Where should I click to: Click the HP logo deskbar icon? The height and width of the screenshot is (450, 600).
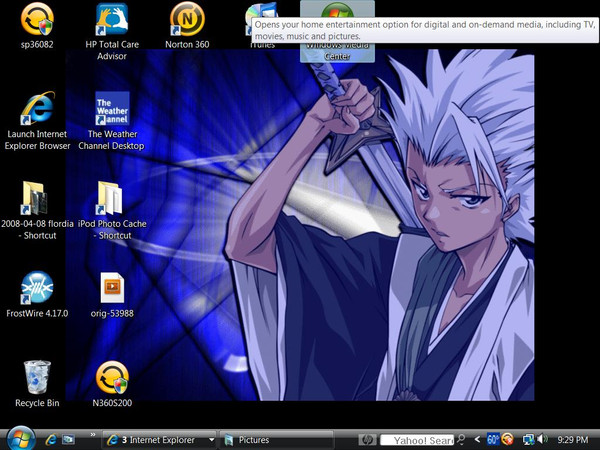pyautogui.click(x=368, y=440)
